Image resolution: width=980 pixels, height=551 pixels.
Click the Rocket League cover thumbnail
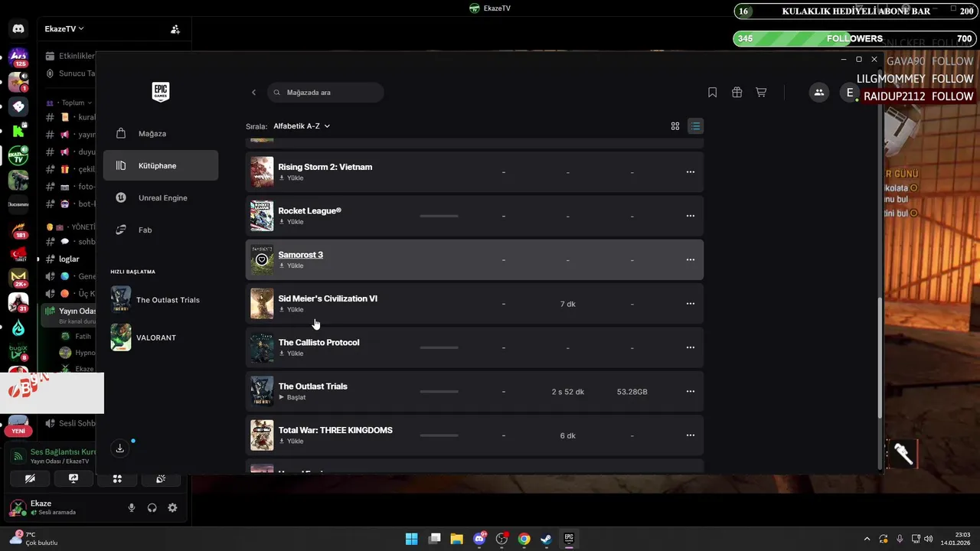click(x=262, y=216)
